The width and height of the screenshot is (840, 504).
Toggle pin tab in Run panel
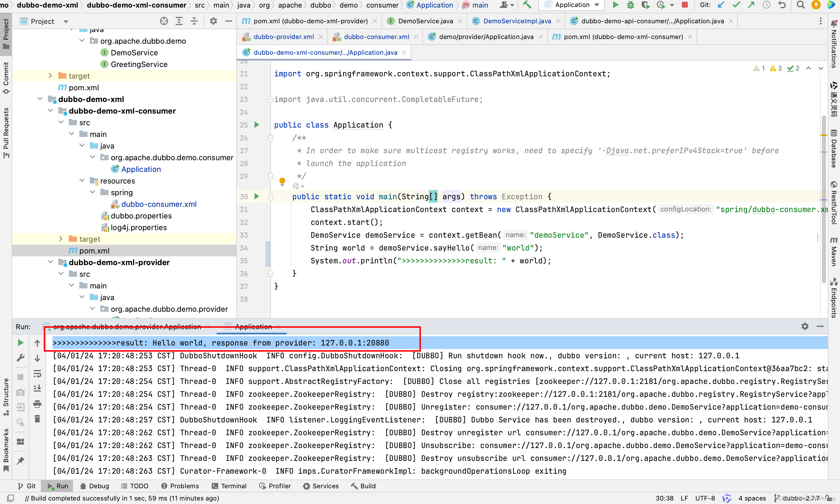[x=20, y=461]
